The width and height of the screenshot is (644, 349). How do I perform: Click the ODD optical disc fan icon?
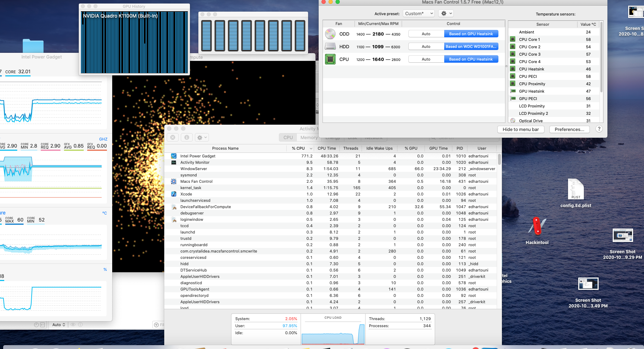coord(330,34)
